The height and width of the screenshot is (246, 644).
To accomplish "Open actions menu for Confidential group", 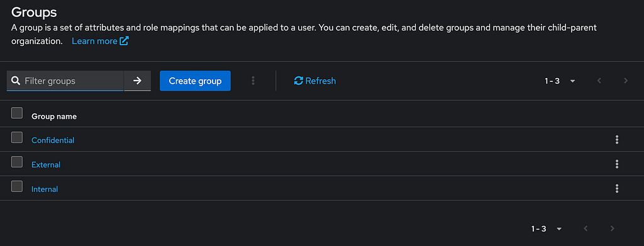I will click(616, 140).
